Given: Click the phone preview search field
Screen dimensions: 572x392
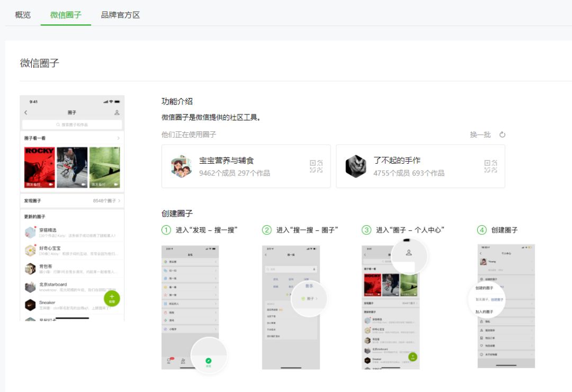Looking at the screenshot, I should pyautogui.click(x=72, y=125).
